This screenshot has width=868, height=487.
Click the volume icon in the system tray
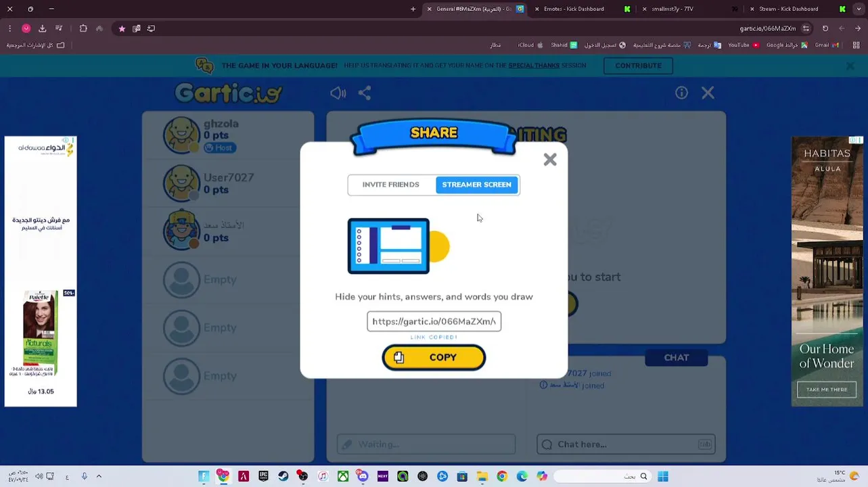[x=39, y=476]
